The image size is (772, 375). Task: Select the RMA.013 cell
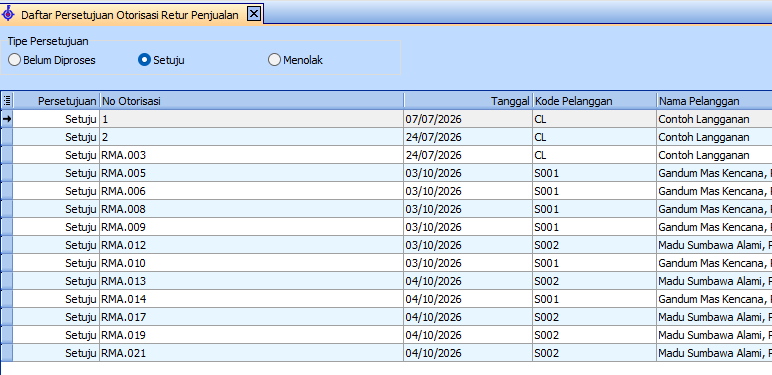[x=252, y=281]
